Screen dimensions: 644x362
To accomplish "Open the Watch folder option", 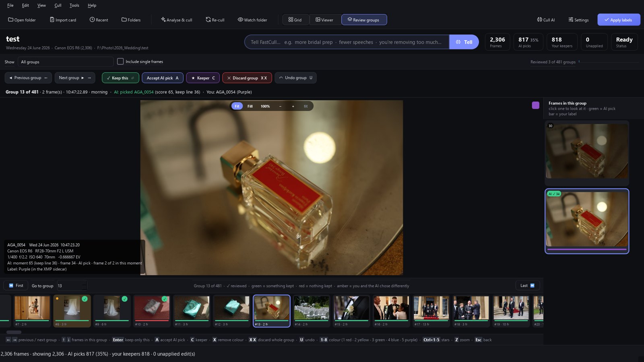I will point(252,20).
